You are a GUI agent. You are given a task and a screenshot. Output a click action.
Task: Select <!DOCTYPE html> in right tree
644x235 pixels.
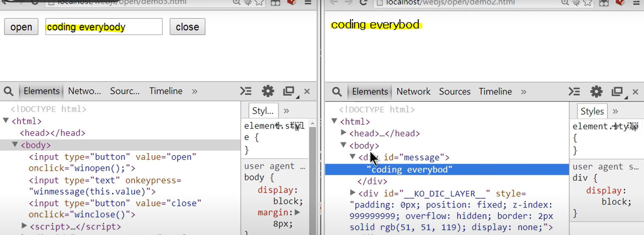[377, 110]
